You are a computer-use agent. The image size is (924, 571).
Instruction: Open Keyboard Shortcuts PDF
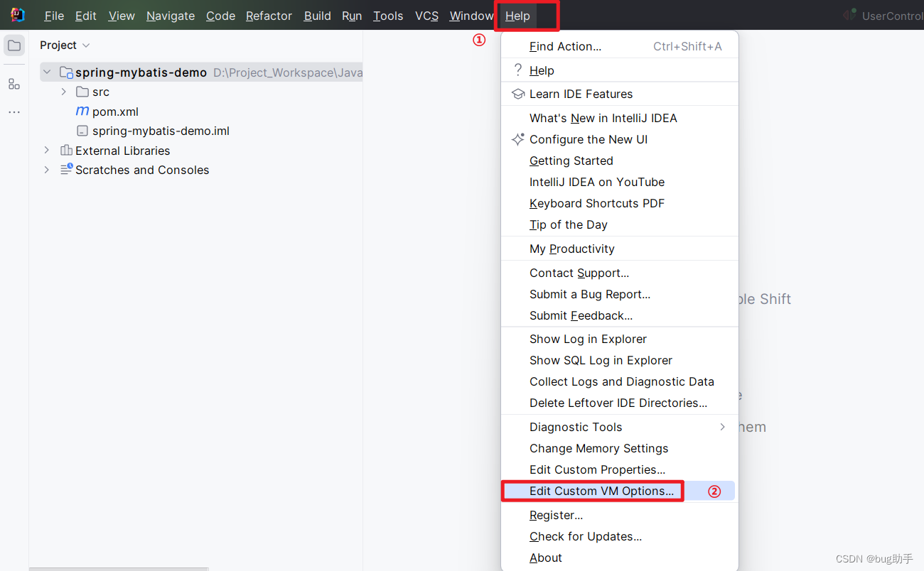pos(620,203)
